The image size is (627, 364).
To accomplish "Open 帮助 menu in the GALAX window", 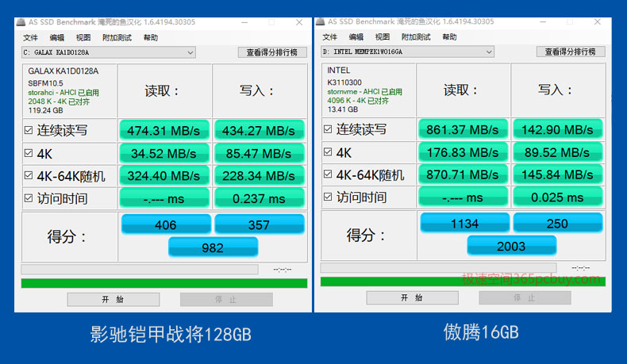I will point(151,37).
